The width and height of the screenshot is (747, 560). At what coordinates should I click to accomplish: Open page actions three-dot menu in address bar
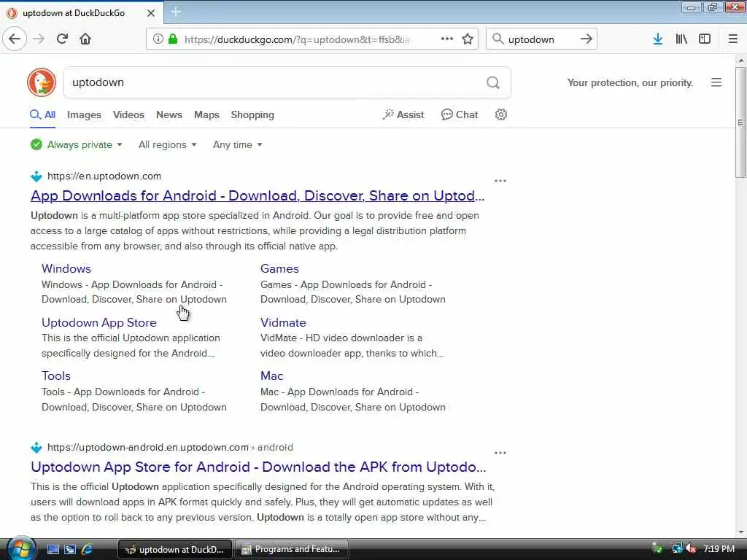(x=447, y=39)
